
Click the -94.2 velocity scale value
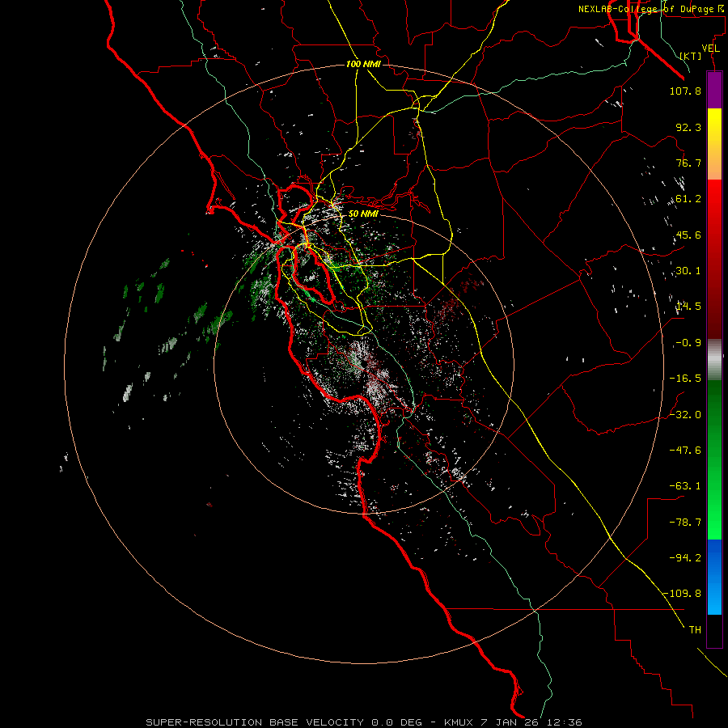tap(685, 557)
